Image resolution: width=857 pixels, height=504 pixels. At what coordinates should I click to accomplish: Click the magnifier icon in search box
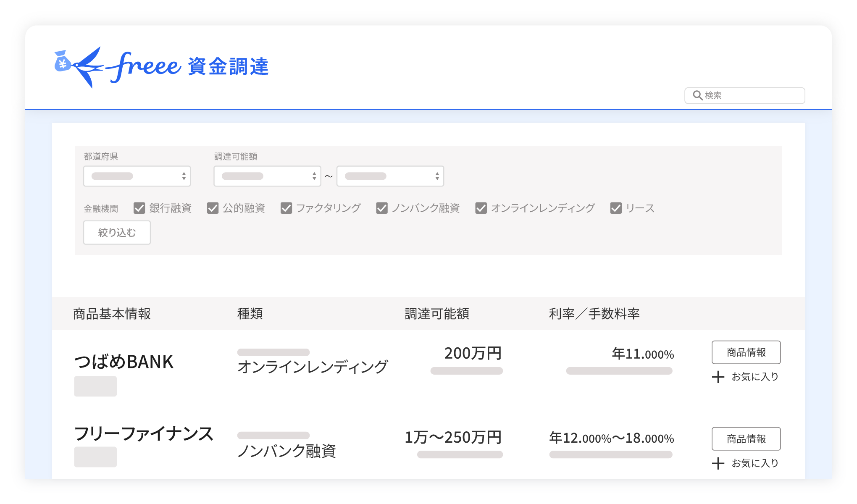click(697, 95)
